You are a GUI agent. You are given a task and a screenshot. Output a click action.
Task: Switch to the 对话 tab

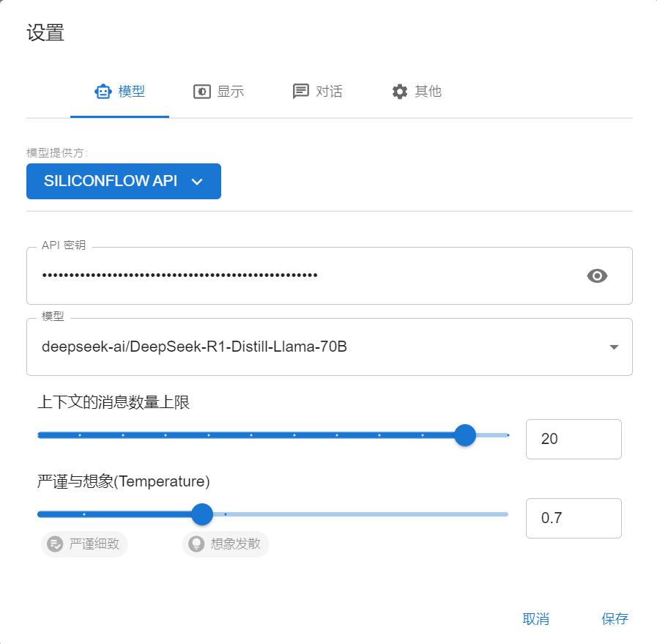[x=317, y=92]
